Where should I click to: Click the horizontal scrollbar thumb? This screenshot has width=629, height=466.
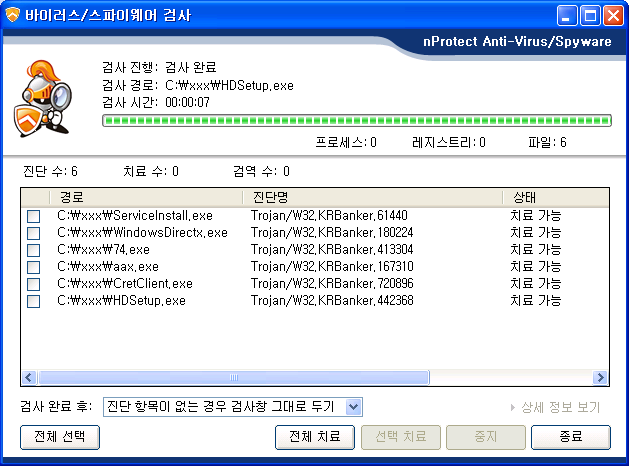point(234,377)
